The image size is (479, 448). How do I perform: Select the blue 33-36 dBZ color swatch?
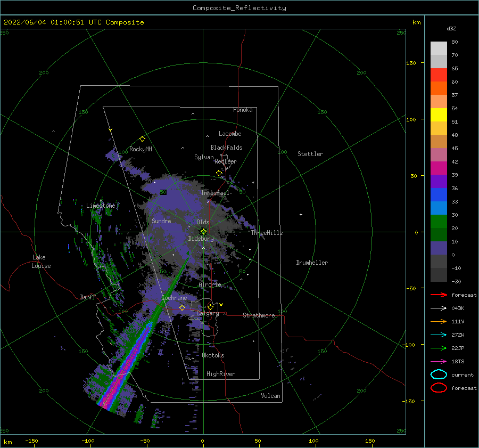pos(439,195)
